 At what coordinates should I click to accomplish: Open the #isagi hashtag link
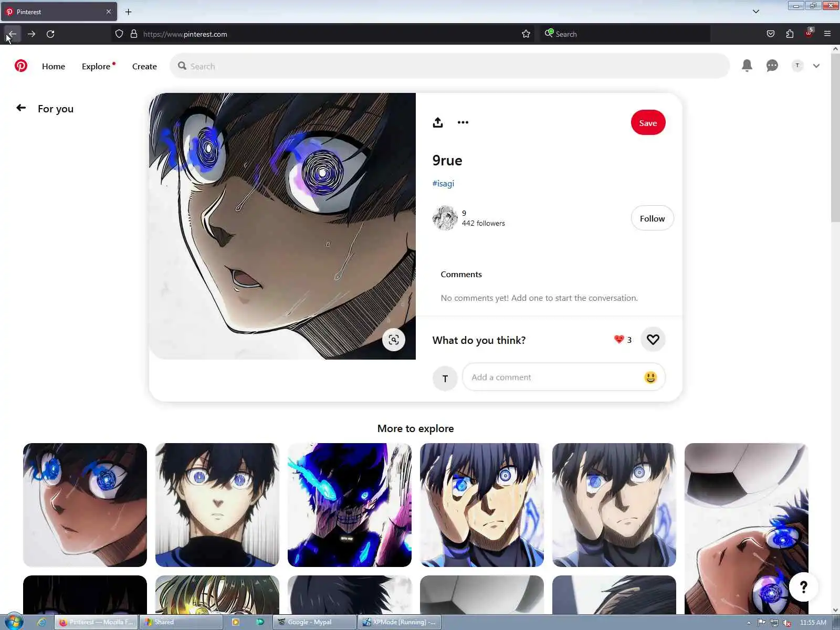tap(443, 183)
